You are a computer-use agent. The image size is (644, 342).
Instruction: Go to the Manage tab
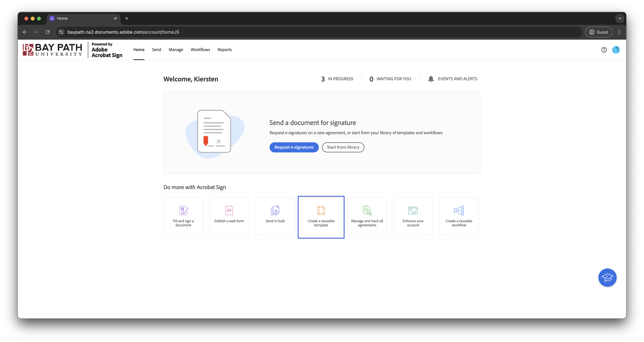(x=176, y=49)
